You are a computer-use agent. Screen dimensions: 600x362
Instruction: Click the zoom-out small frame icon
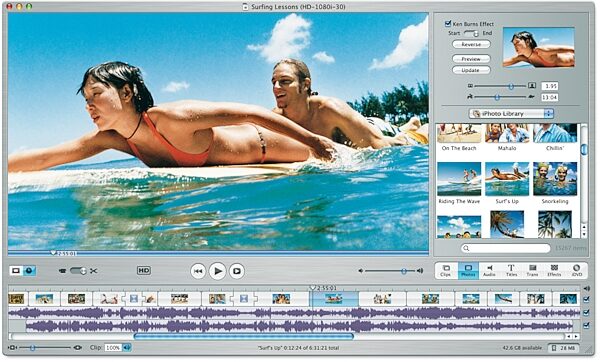pos(471,86)
